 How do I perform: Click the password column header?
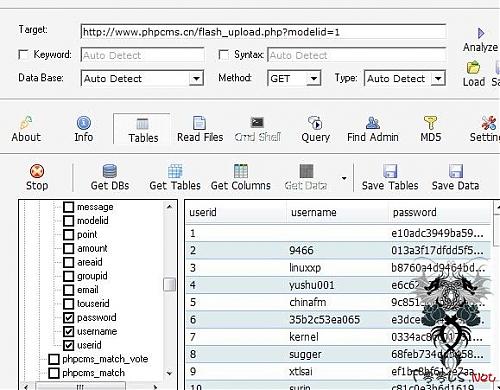click(440, 212)
